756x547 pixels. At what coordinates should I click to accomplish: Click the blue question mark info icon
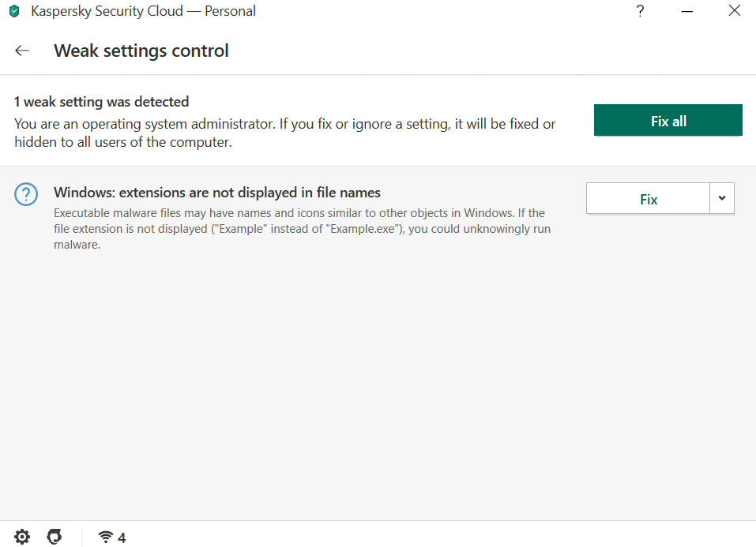(26, 194)
